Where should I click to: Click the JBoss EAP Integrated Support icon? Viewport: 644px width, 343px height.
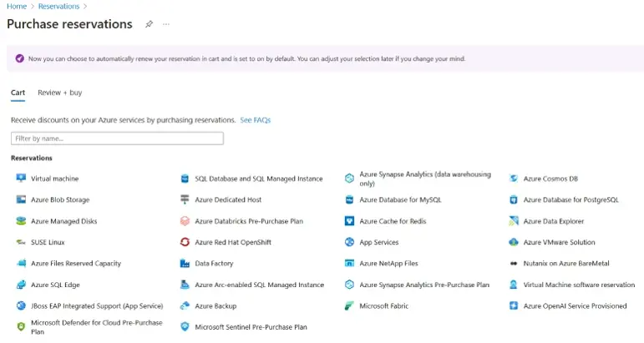click(x=21, y=305)
